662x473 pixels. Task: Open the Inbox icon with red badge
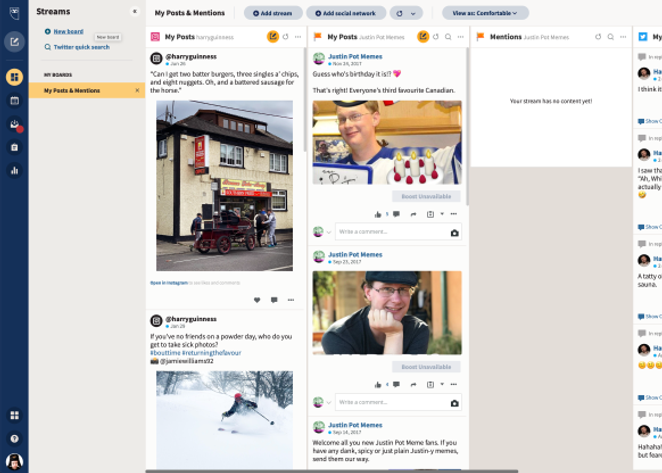coord(14,124)
